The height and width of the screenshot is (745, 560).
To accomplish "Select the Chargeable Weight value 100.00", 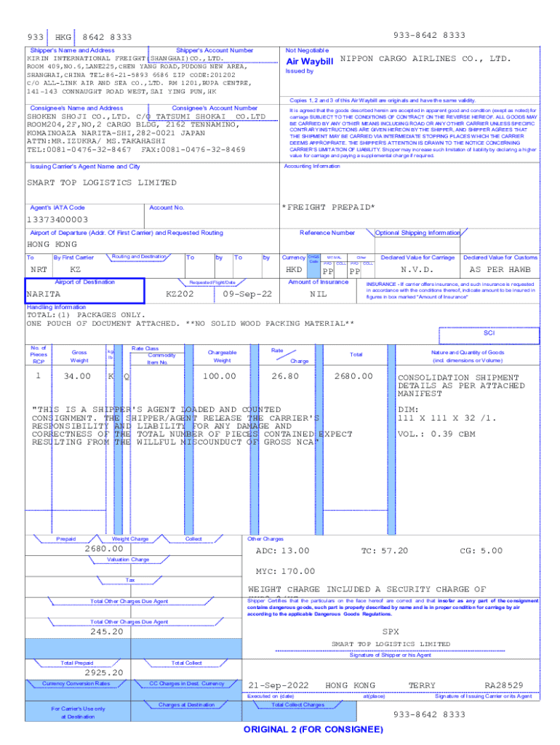I will (x=219, y=376).
